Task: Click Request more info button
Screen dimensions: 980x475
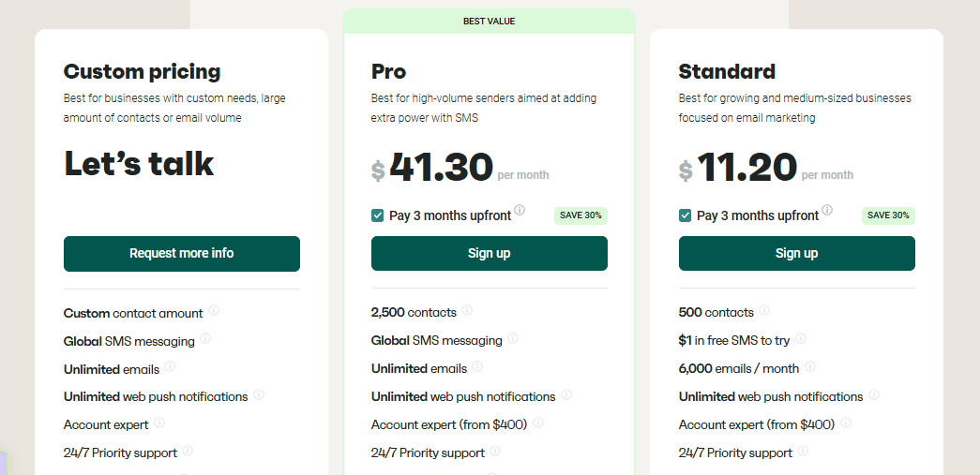Action: pyautogui.click(x=182, y=253)
